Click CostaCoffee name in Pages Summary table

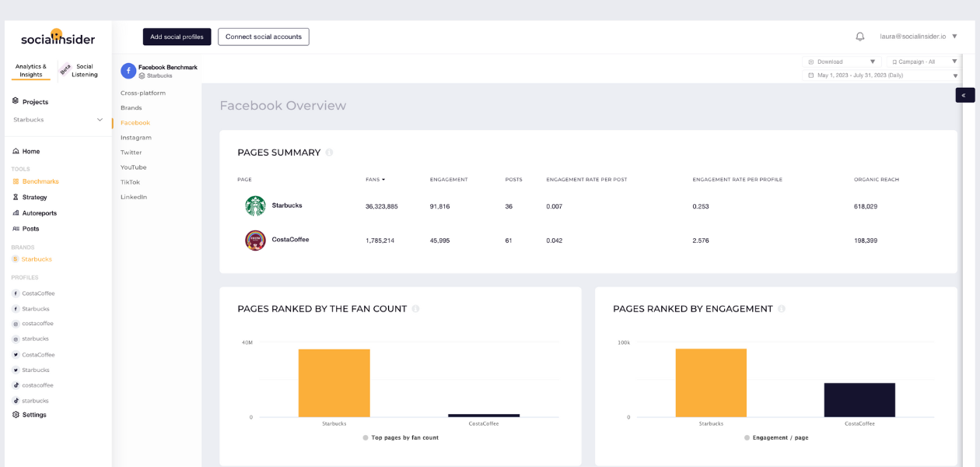(290, 240)
